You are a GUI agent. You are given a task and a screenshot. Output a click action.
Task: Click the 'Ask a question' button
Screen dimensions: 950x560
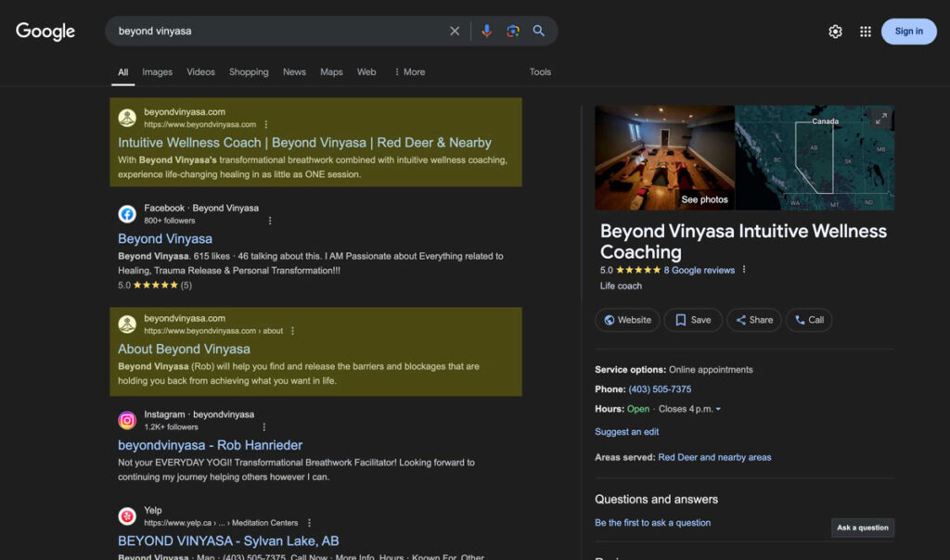863,528
